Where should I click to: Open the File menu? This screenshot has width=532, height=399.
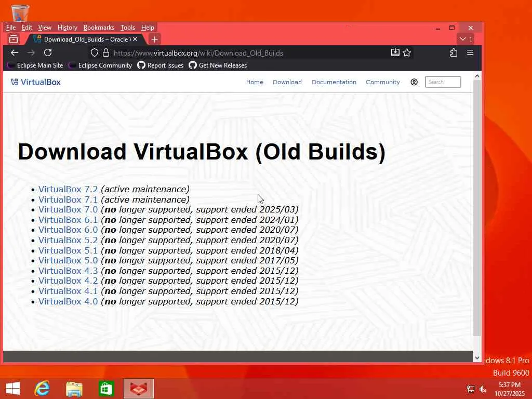tap(11, 28)
